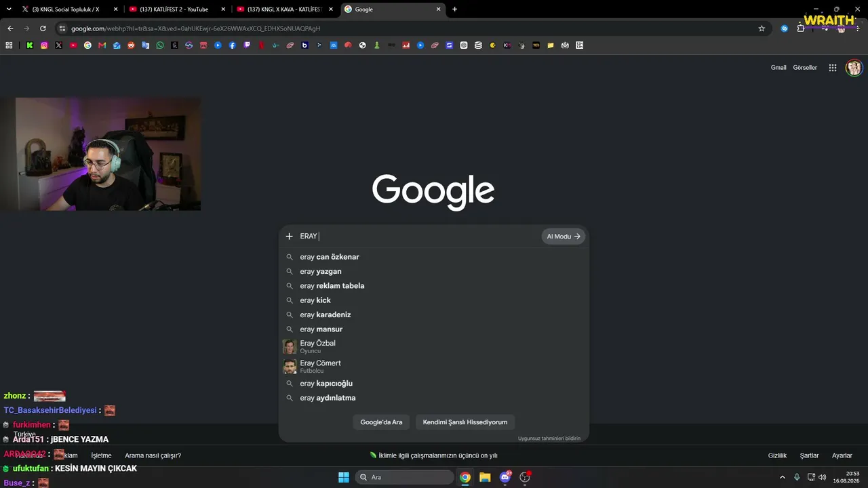Image resolution: width=868 pixels, height=488 pixels.
Task: Open File Explorer from the taskbar
Action: [x=485, y=477]
